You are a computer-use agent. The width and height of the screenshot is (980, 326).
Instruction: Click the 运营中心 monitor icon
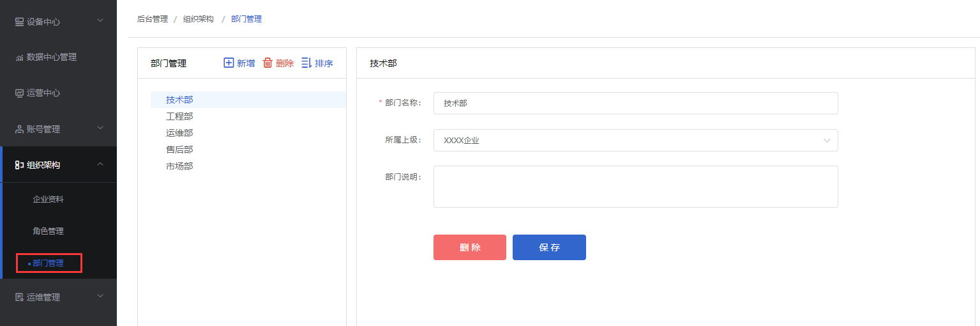19,93
